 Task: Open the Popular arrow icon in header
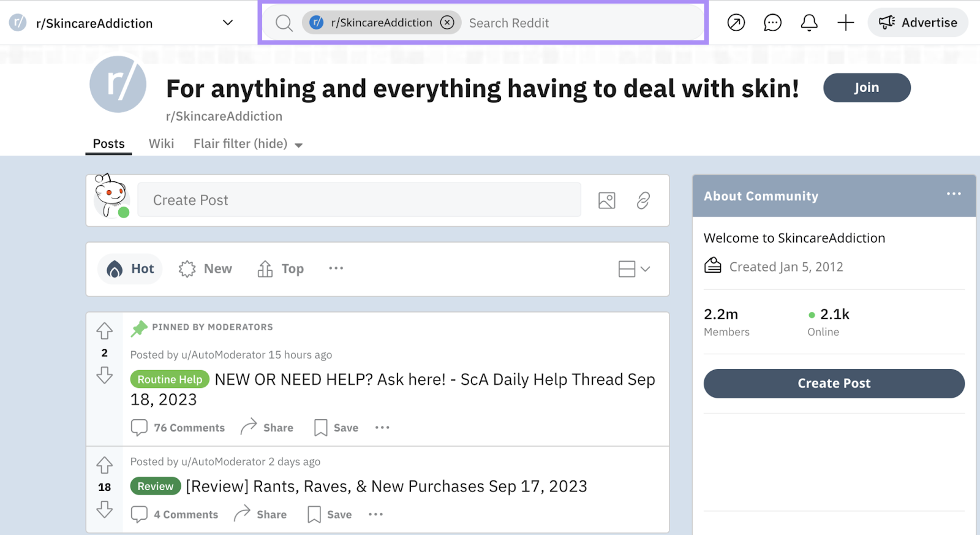point(736,23)
